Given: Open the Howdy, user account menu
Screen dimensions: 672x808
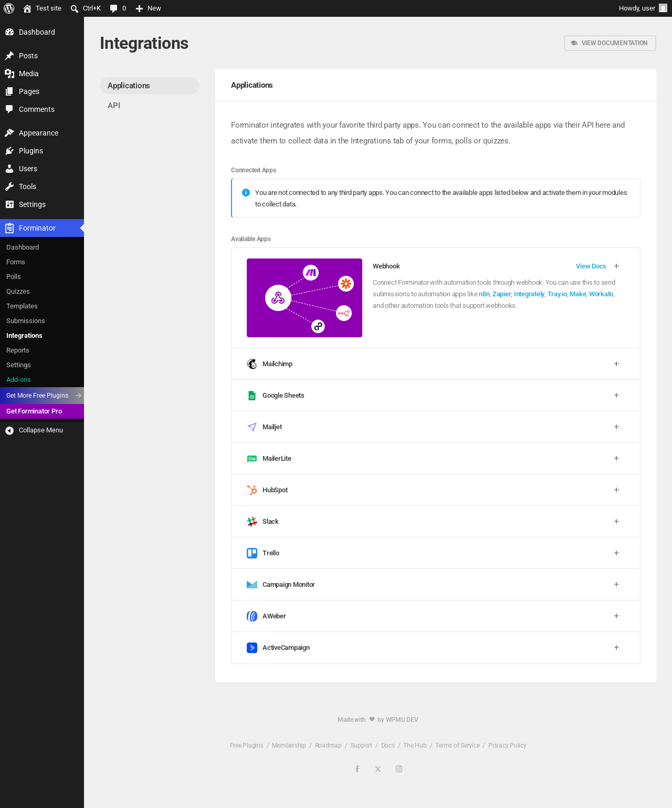Looking at the screenshot, I should tap(643, 8).
